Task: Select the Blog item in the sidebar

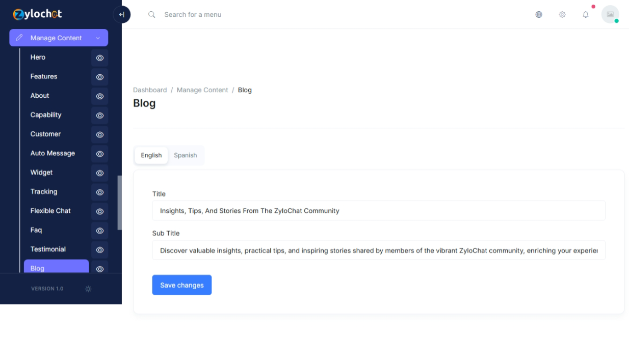Action: click(x=57, y=267)
